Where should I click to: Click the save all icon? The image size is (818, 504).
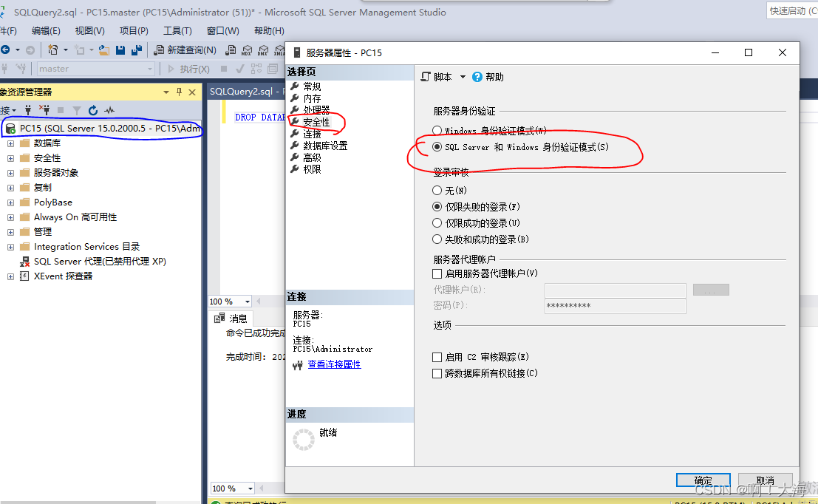137,50
